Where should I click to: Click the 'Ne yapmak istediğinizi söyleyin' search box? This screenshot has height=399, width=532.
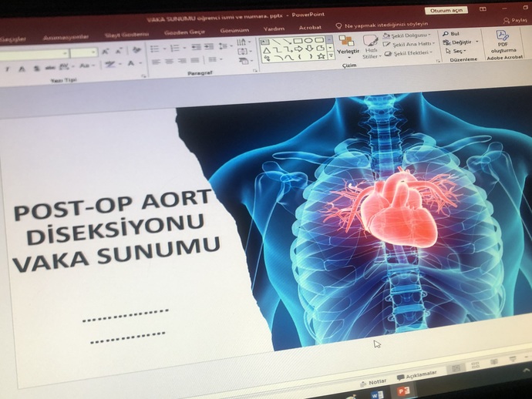[382, 25]
